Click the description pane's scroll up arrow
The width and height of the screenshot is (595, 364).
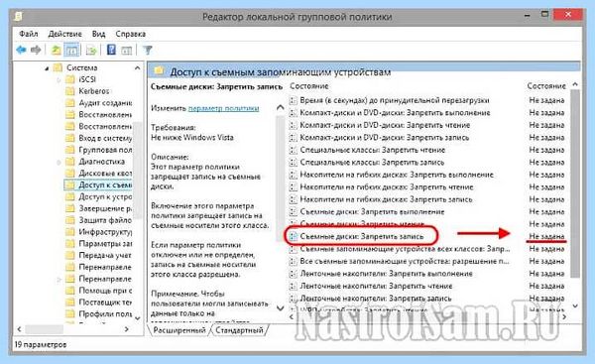(280, 108)
